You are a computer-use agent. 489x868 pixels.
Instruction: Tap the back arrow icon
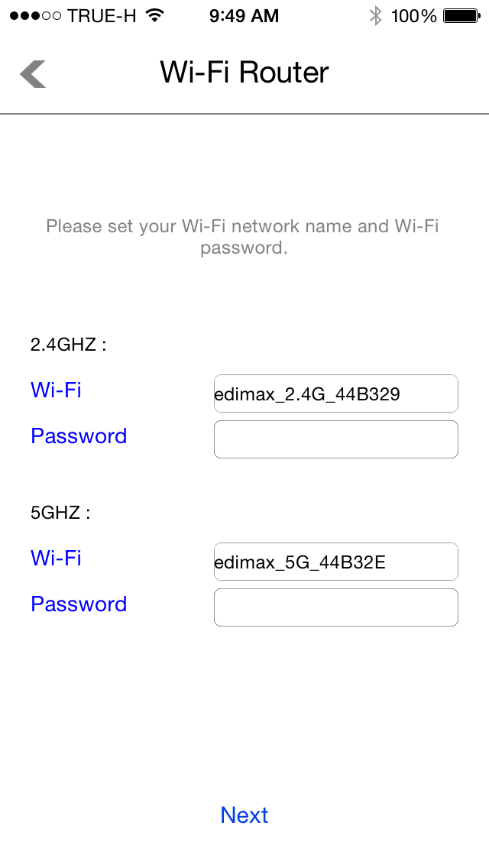pos(33,73)
